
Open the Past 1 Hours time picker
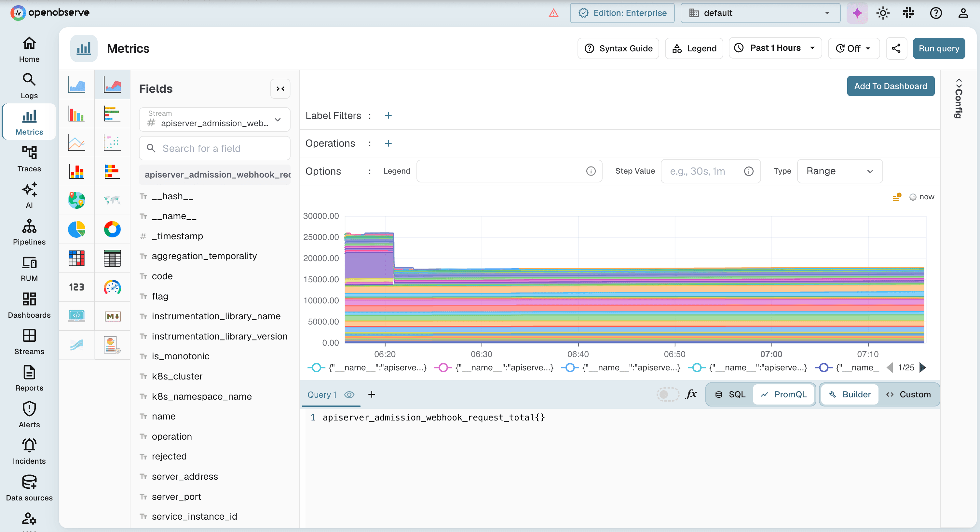[x=775, y=48]
